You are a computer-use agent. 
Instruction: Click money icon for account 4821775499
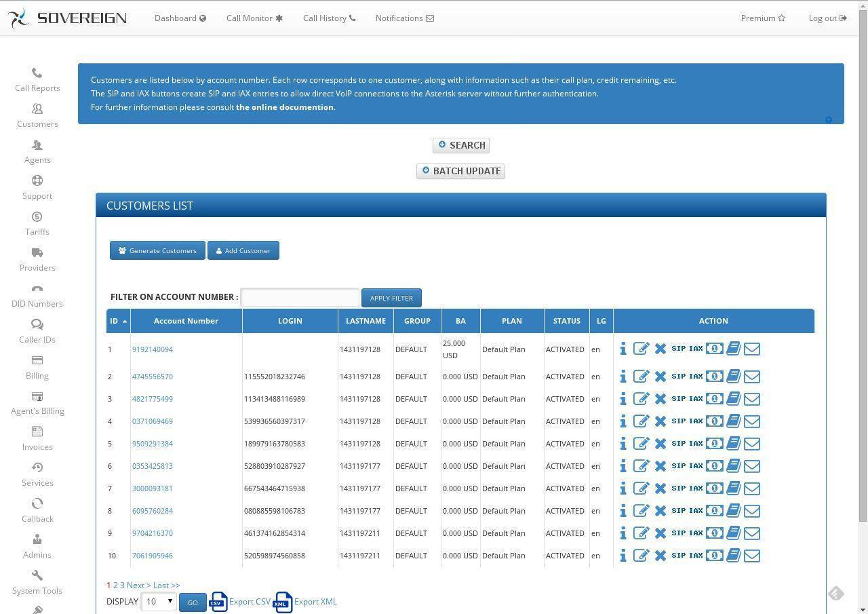(714, 398)
